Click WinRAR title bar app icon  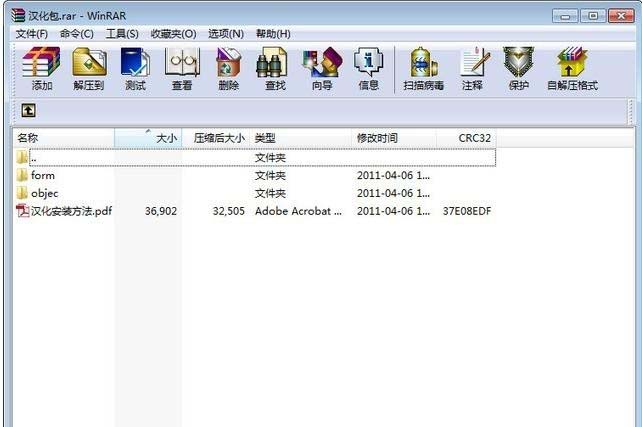click(18, 15)
